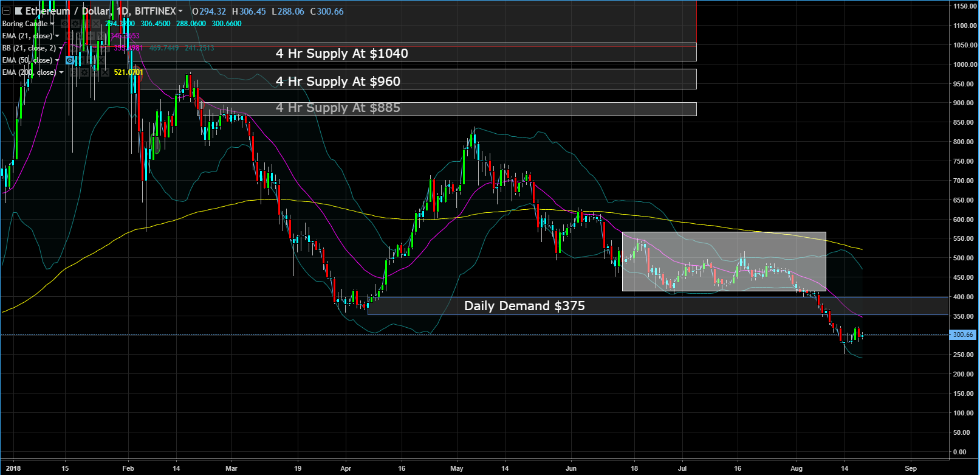Screen dimensions: 980x475
Task: Click the 0.00 price axis label
Action: click(x=961, y=452)
